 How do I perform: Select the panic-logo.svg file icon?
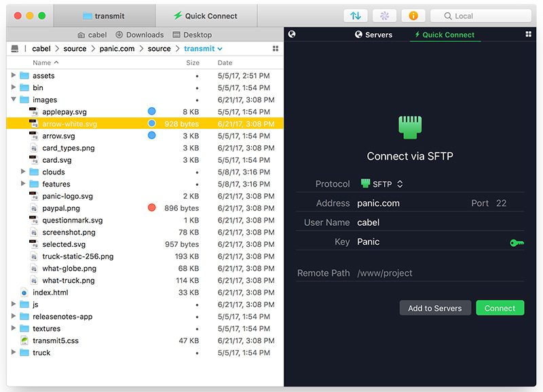pos(33,196)
